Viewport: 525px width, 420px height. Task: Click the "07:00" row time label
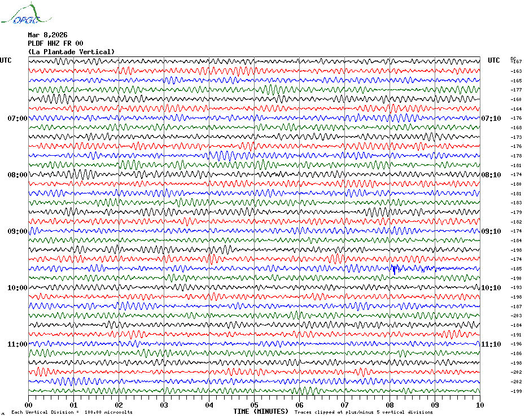[17, 118]
